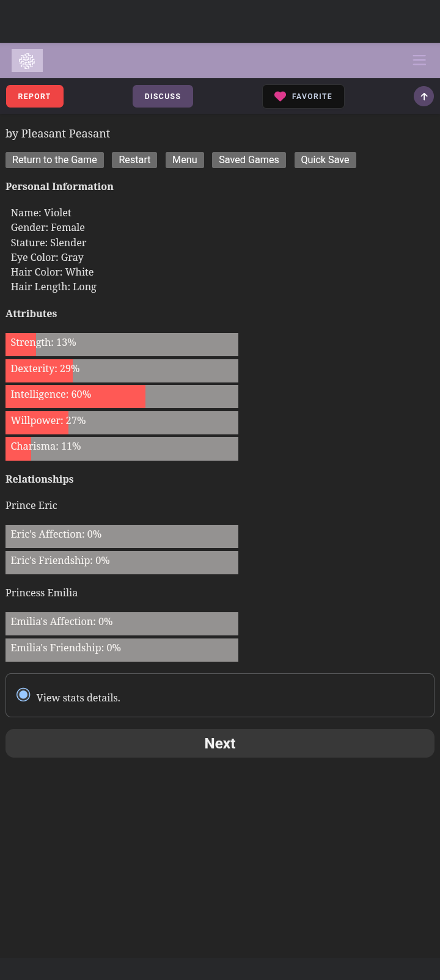
Task: Open the Discuss button
Action: point(163,97)
